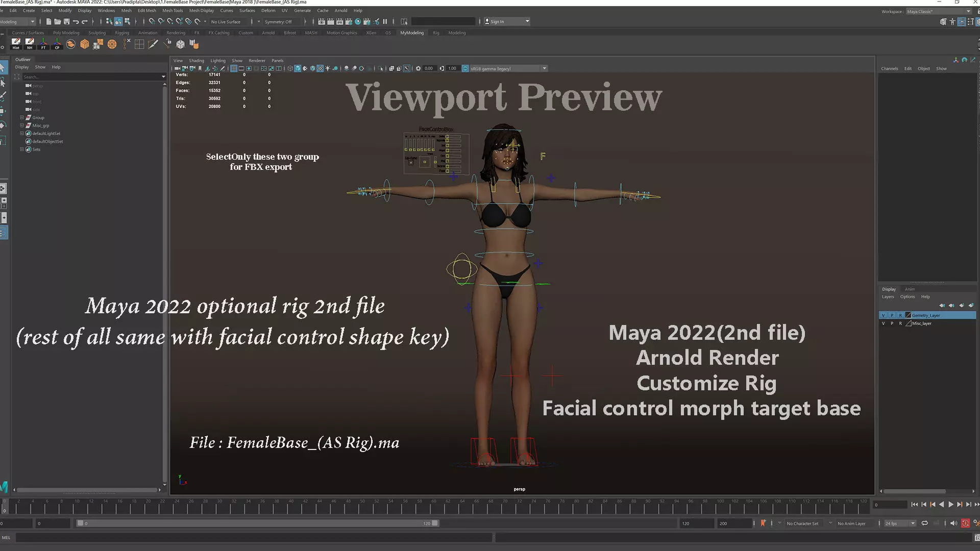Toggle use all lights bulb icon

[x=328, y=68]
